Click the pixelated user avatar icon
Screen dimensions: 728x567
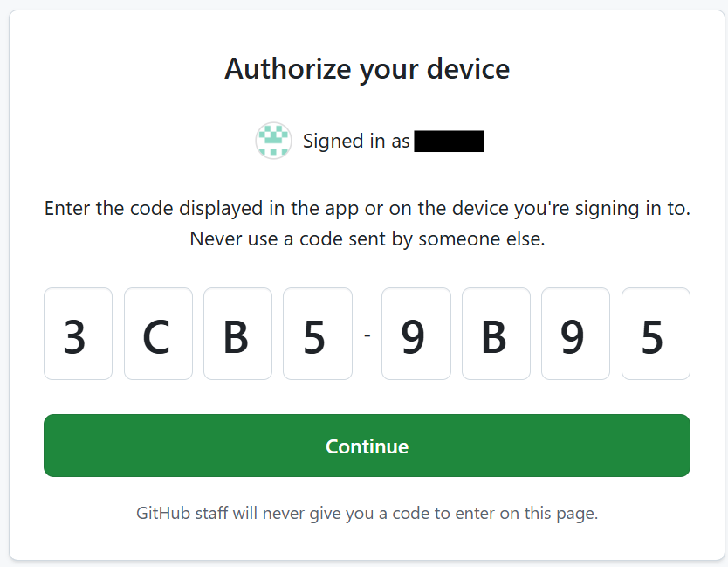[x=273, y=141]
